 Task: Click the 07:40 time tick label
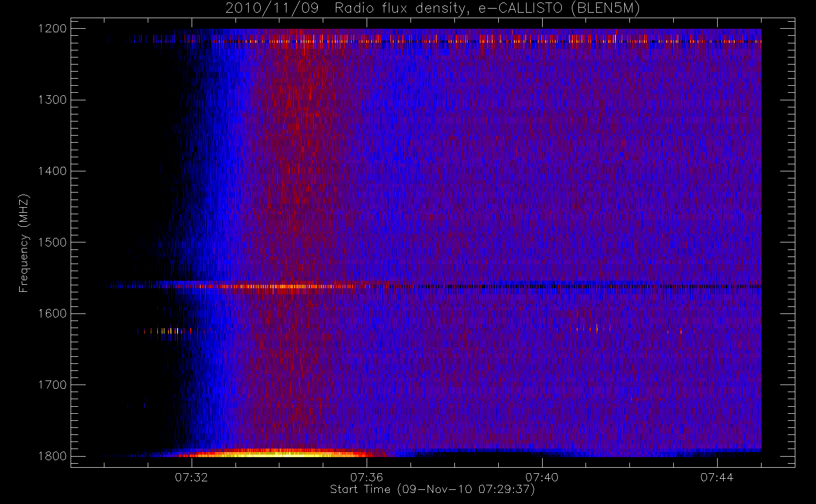542,477
